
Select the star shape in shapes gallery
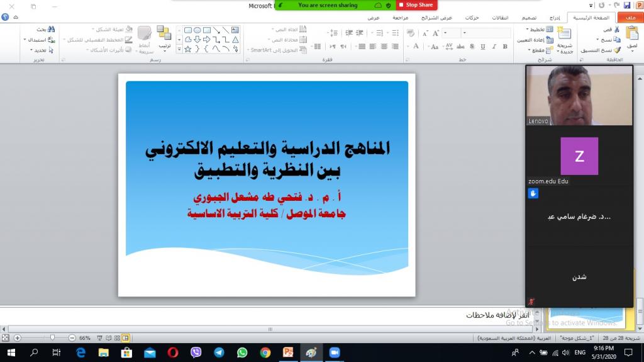coord(187,49)
